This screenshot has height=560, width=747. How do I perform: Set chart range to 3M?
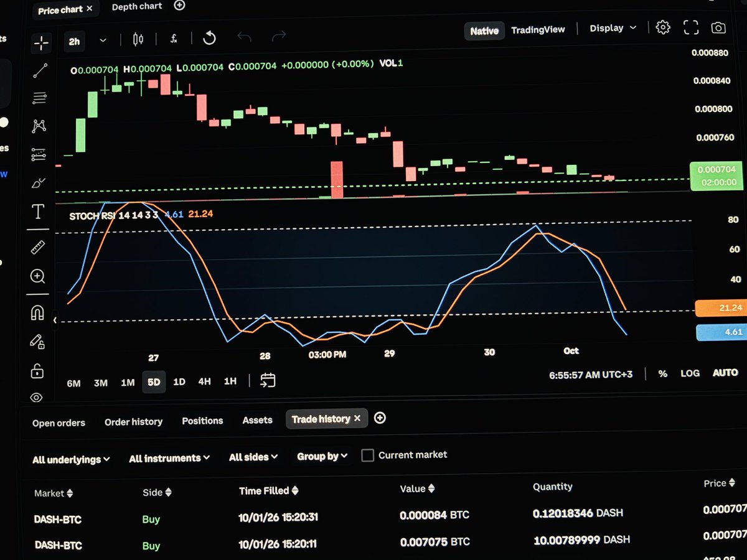point(101,383)
